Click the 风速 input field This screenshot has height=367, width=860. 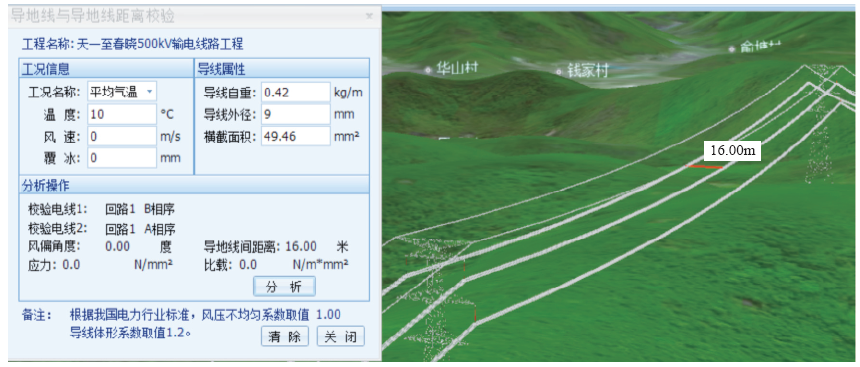[x=122, y=136]
